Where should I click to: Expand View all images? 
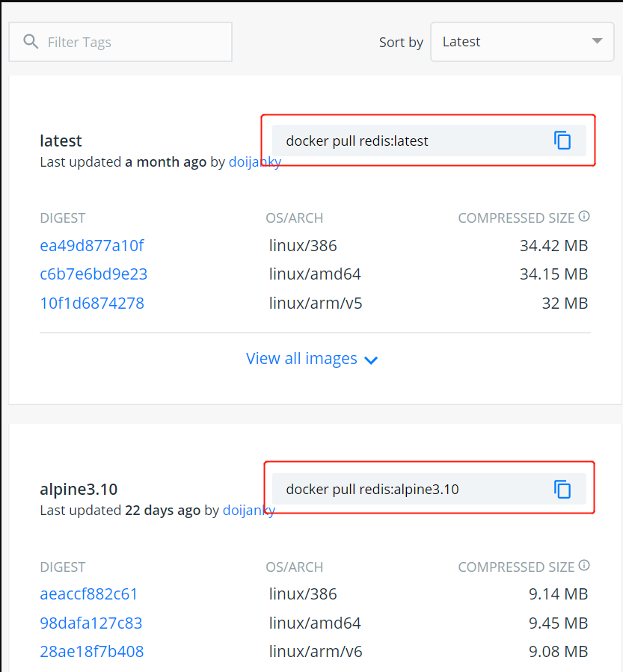point(312,359)
